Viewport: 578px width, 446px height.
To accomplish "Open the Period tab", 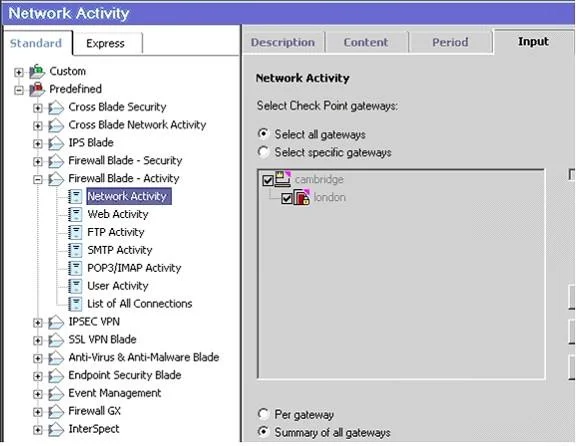I will click(450, 42).
